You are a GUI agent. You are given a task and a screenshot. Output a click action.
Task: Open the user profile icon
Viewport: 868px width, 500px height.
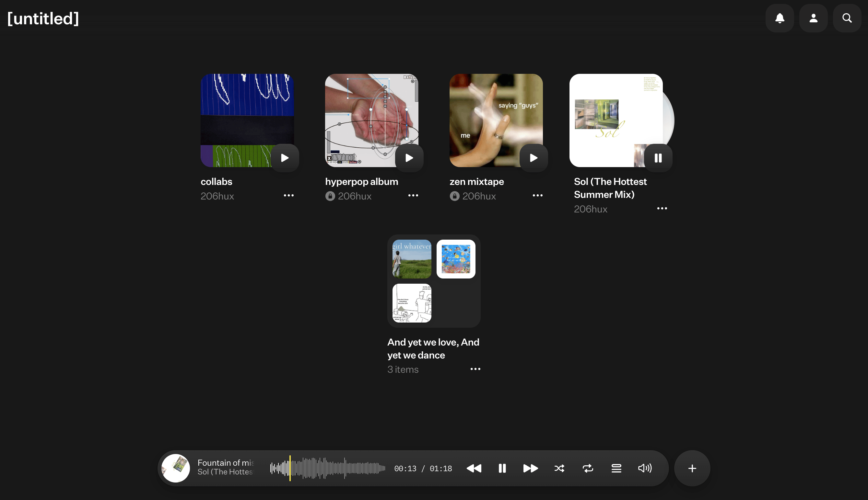(x=813, y=18)
